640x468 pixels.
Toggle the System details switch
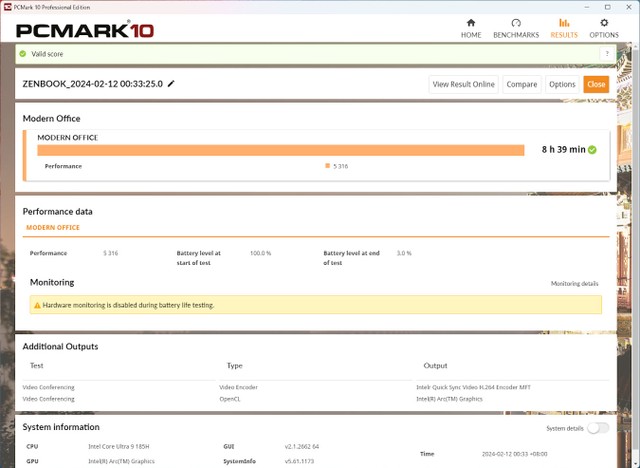point(598,428)
